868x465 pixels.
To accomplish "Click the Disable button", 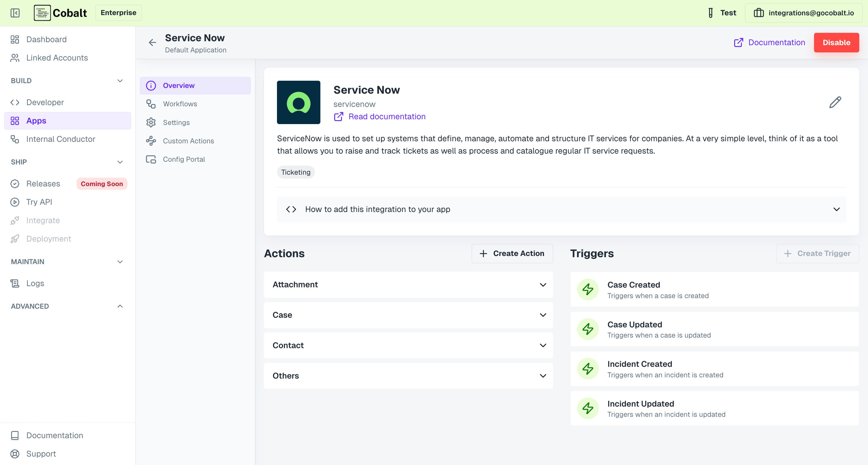I will tap(836, 42).
